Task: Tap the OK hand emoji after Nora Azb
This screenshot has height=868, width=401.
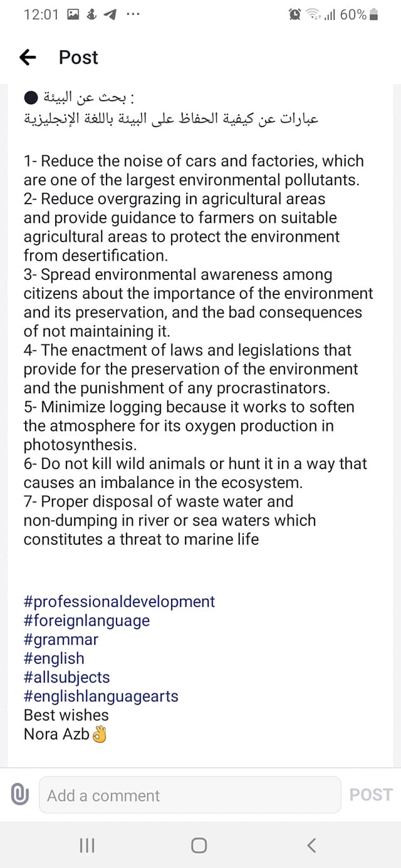Action: 99,734
